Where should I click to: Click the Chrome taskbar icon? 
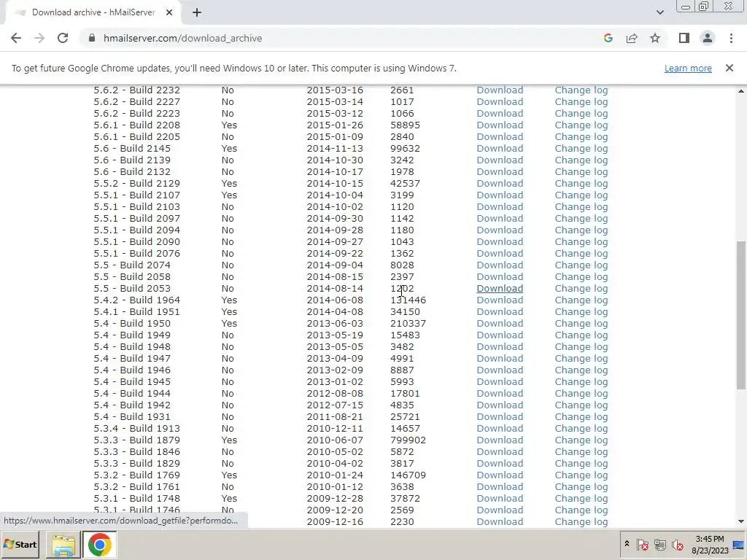(99, 544)
